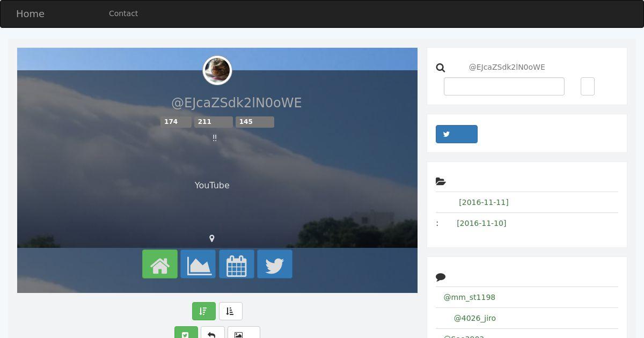
Task: Open the green home icon button
Action: (160, 264)
